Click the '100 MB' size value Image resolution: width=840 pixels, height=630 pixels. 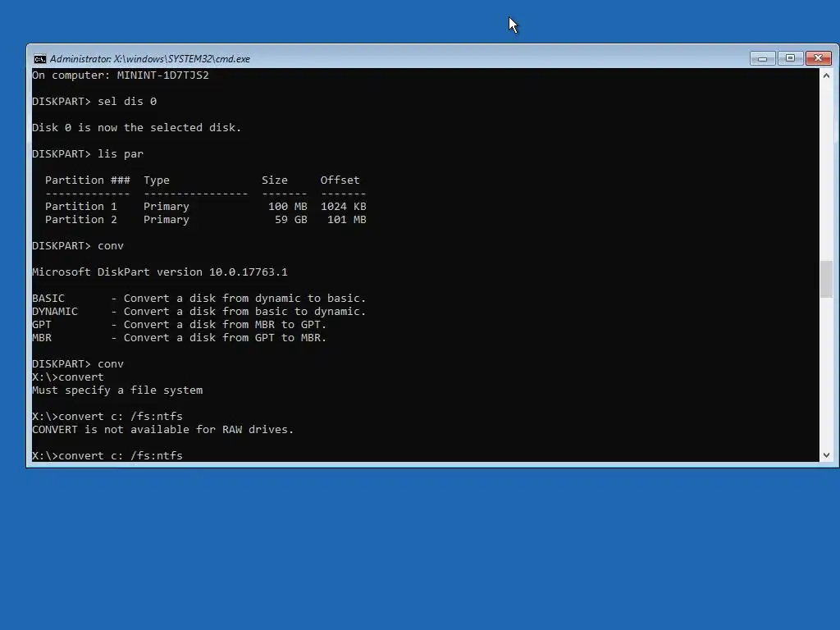pyautogui.click(x=288, y=206)
